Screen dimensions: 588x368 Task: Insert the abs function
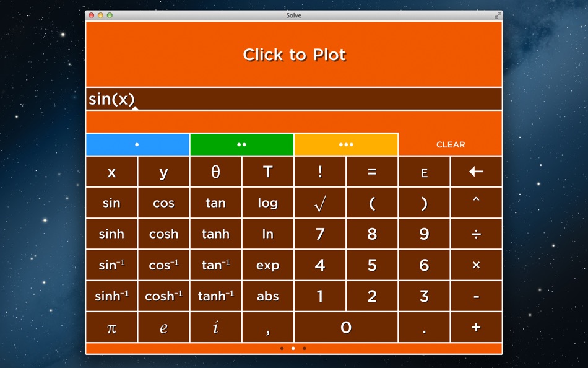[268, 297]
